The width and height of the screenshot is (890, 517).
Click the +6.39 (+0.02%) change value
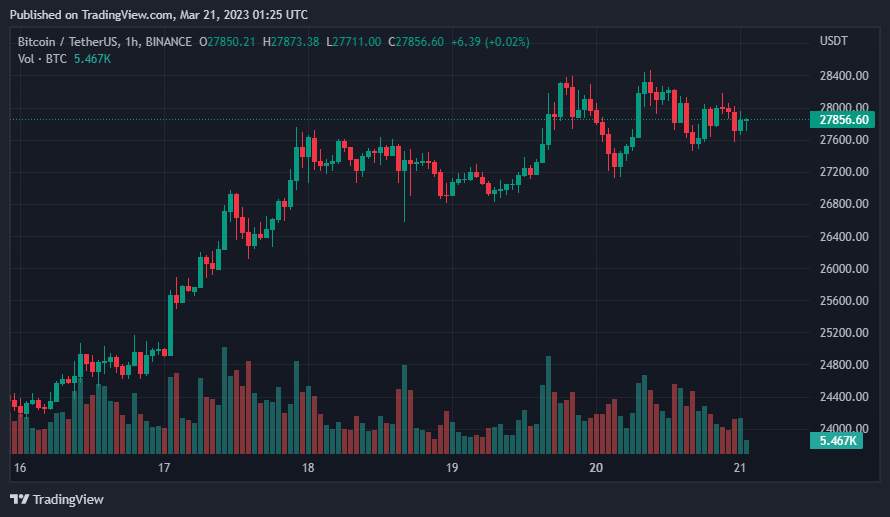pos(490,42)
